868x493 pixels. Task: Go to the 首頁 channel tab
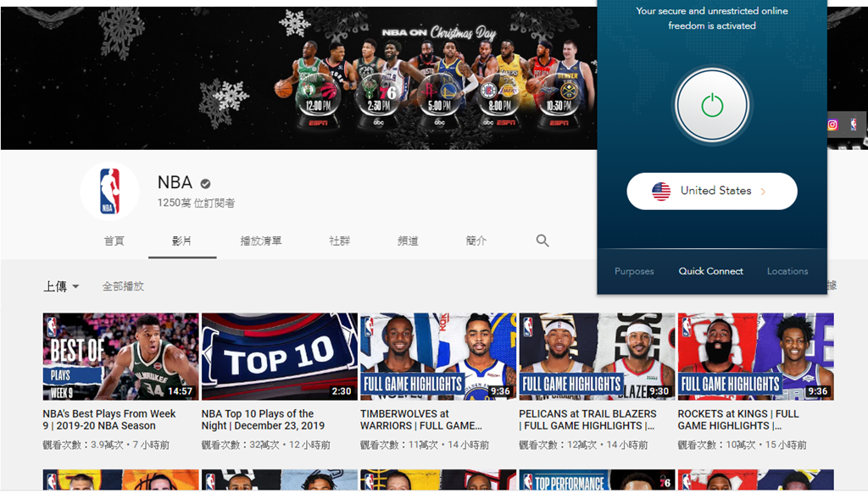(x=114, y=241)
